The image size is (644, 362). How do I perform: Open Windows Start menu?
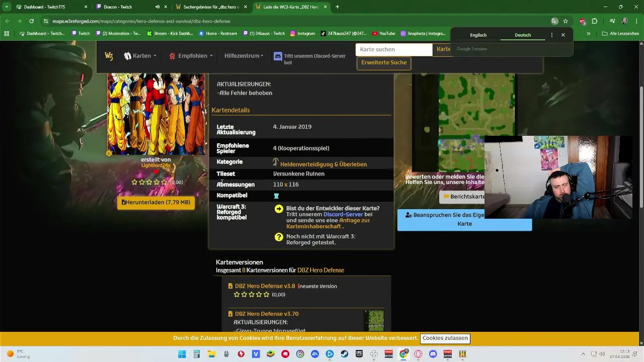tap(182, 354)
